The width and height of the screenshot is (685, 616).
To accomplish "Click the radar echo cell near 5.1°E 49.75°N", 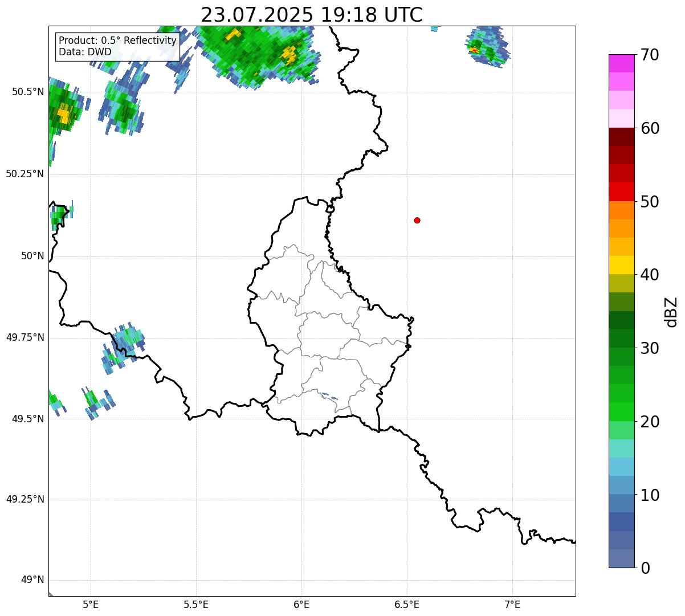I will tap(123, 348).
